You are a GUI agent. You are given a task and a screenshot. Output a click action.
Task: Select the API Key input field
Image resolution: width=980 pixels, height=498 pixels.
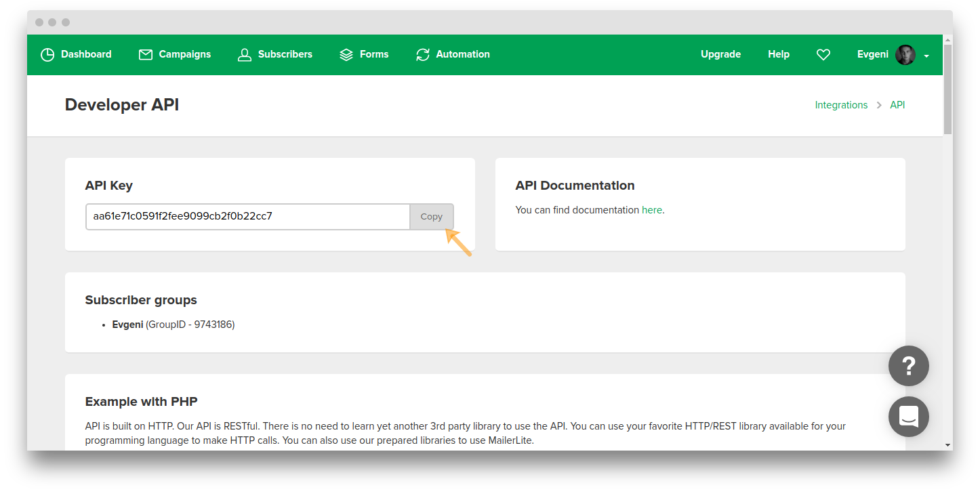pos(247,216)
